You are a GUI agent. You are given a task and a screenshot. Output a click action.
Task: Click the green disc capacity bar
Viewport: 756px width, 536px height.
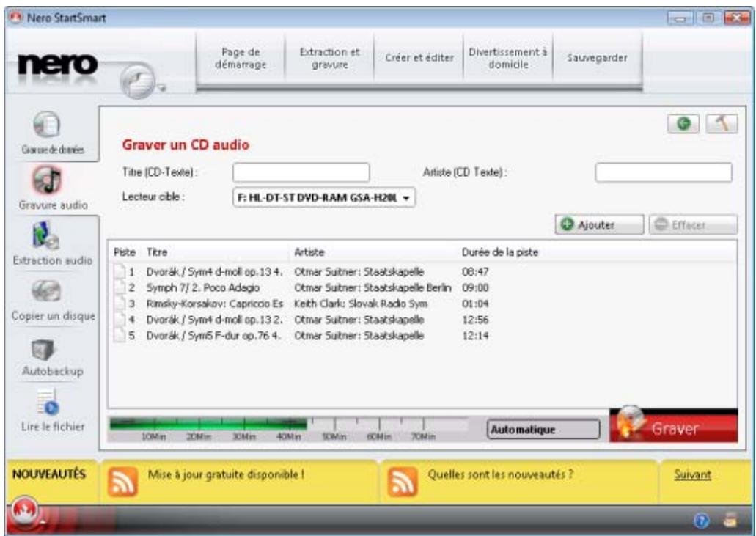(208, 424)
